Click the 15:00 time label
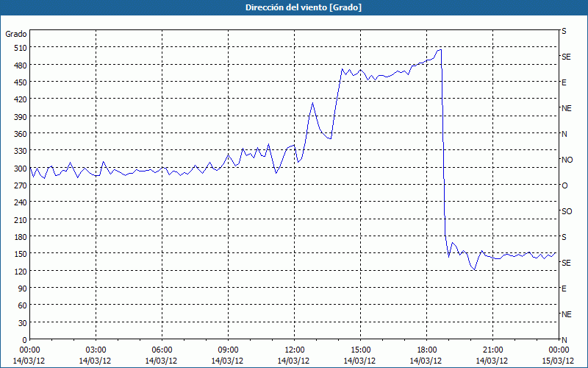 pos(360,350)
